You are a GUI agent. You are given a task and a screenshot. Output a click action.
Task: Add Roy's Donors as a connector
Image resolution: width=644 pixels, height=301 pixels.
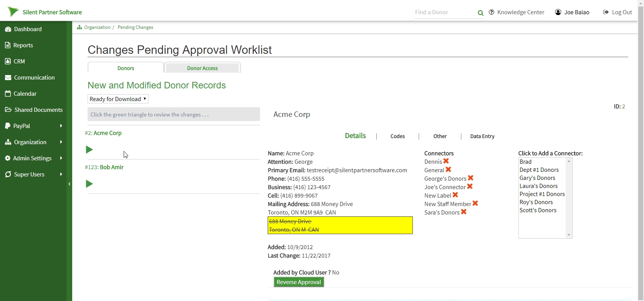point(542,202)
